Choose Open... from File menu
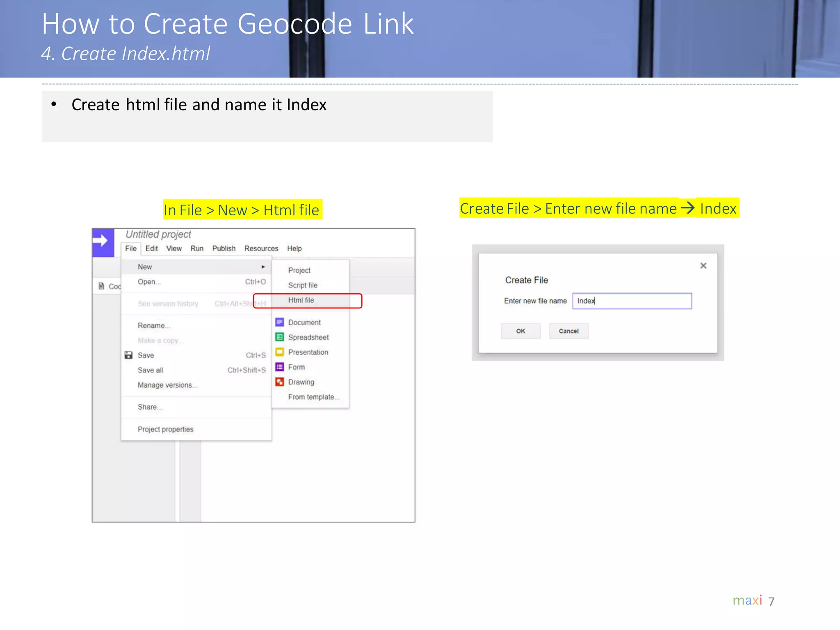 [x=196, y=282]
